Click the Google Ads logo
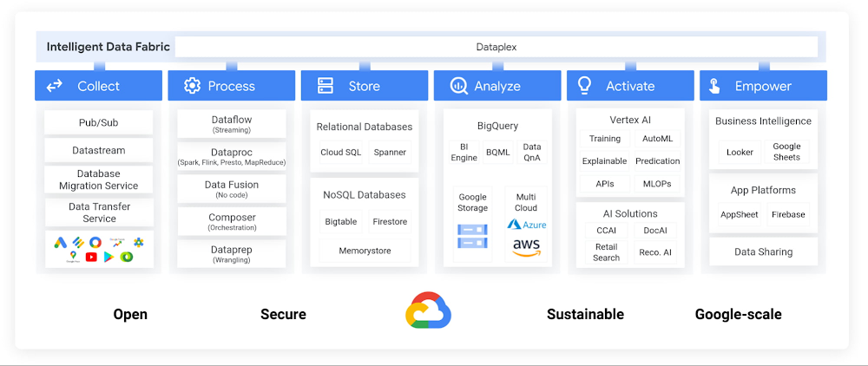The image size is (868, 366). 60,242
